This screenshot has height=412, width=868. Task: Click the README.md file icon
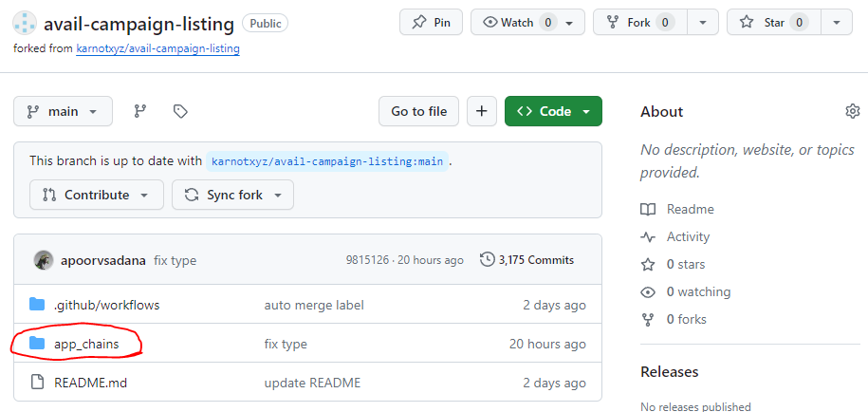tap(37, 382)
